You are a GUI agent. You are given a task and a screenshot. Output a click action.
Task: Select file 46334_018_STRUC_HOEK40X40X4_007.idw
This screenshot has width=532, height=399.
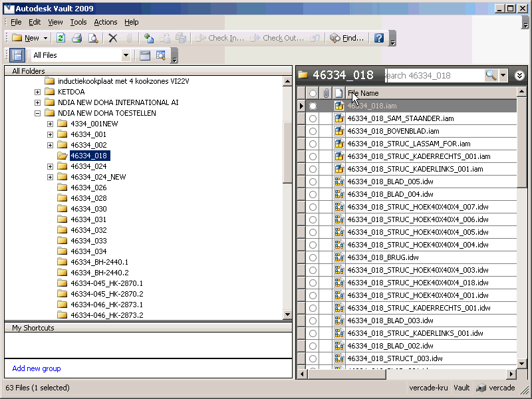[418, 207]
